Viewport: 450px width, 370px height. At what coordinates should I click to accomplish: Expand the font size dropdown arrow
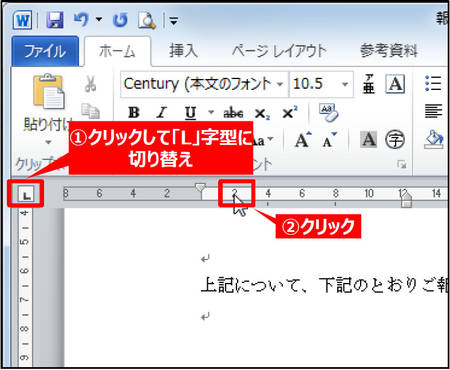tap(345, 84)
